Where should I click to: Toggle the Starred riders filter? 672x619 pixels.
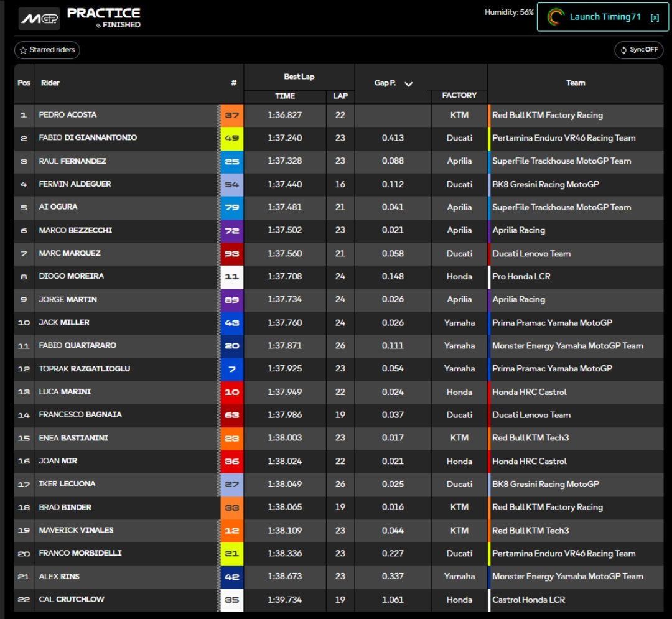point(47,50)
